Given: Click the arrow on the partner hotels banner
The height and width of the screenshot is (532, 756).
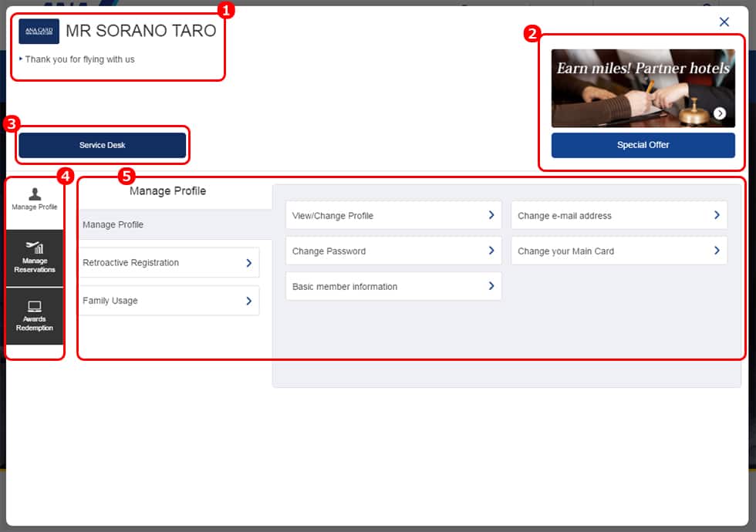Looking at the screenshot, I should (719, 113).
